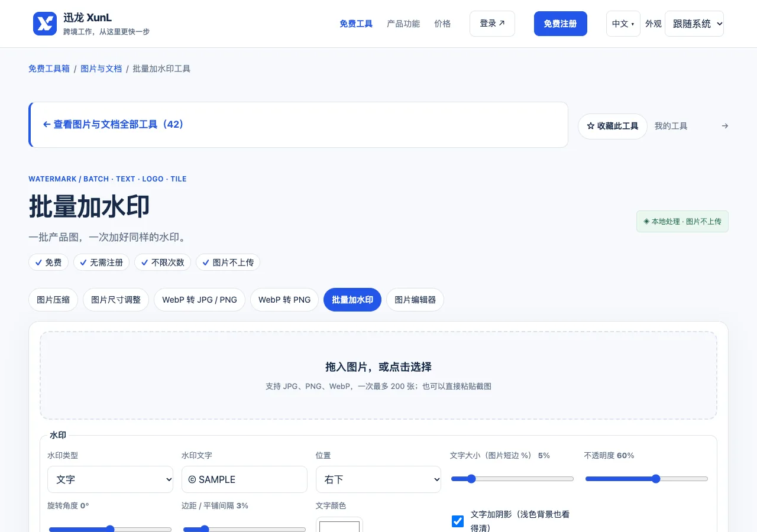The height and width of the screenshot is (532, 757).
Task: Open the 文字颜色 color swatch
Action: point(339,525)
